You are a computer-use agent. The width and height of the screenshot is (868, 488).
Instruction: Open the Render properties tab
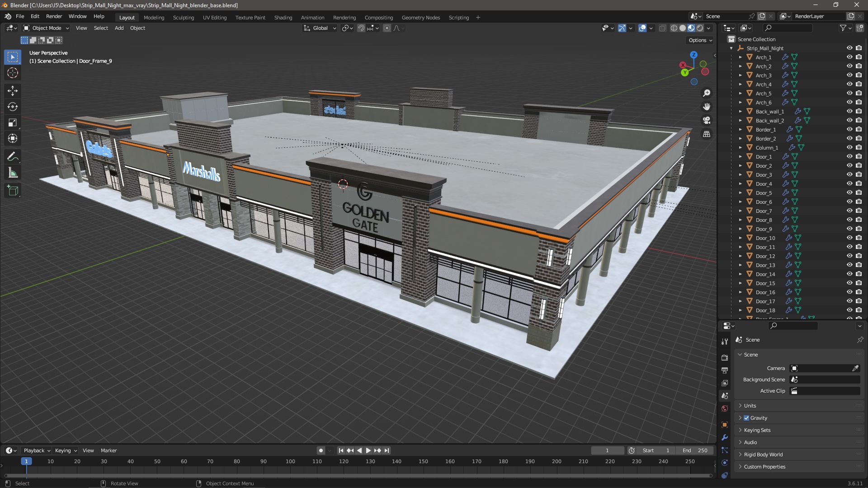click(x=725, y=357)
